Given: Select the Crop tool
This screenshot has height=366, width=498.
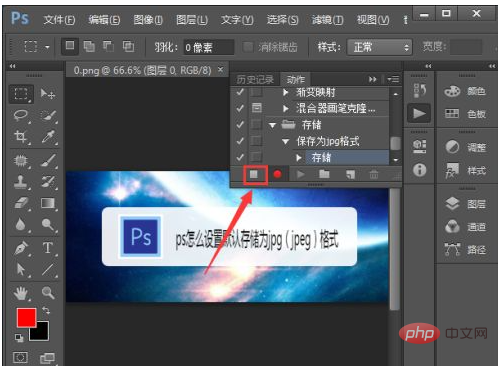Looking at the screenshot, I should coord(21,137).
